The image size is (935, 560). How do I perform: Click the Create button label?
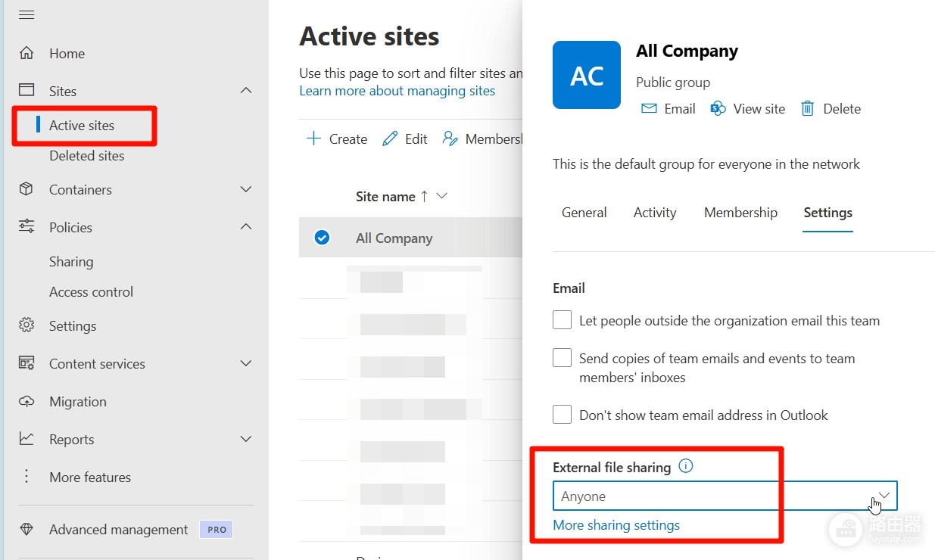point(348,139)
